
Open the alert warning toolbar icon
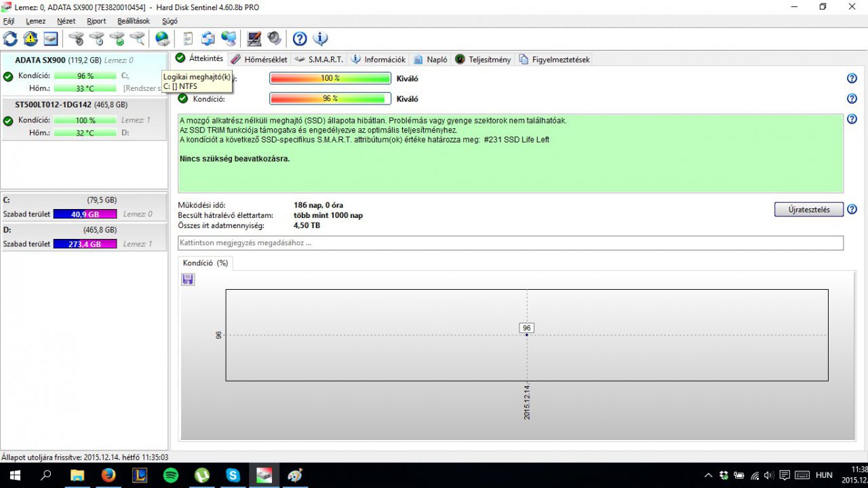[31, 39]
